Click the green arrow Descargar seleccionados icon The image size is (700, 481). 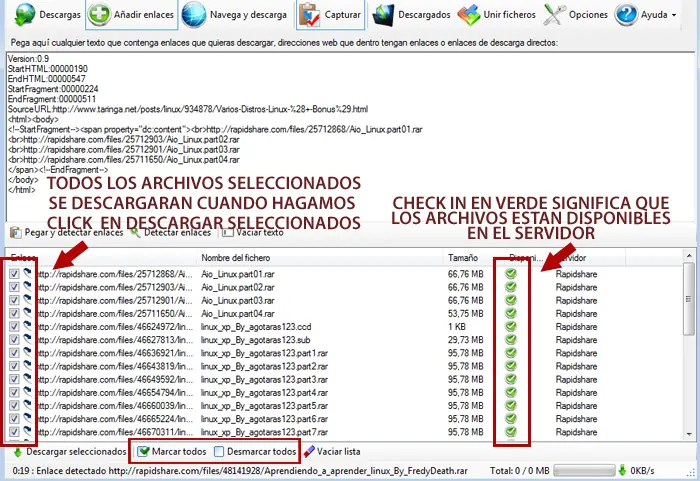17,452
